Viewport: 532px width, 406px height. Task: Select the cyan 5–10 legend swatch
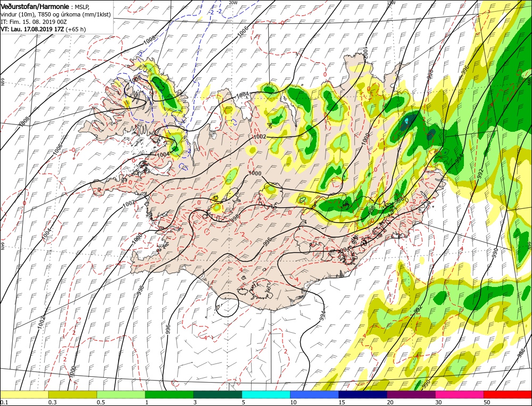pyautogui.click(x=266, y=394)
